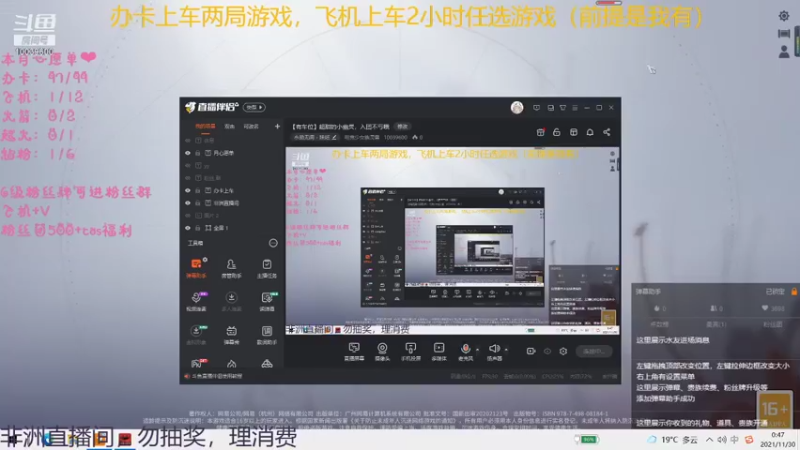
Task: Select the 全屏1 source row
Action: tap(232, 228)
